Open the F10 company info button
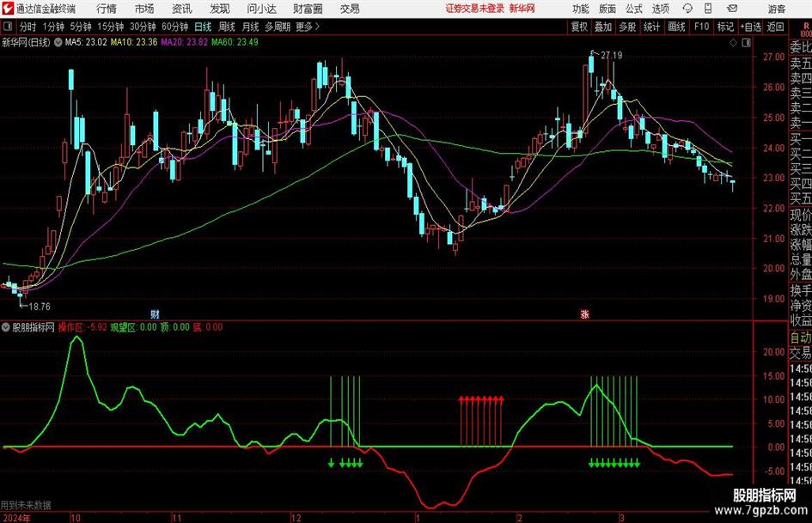 click(x=702, y=27)
